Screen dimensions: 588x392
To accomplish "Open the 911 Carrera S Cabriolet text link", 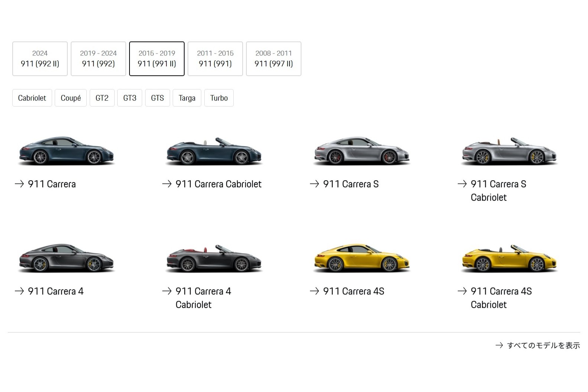I will 498,191.
